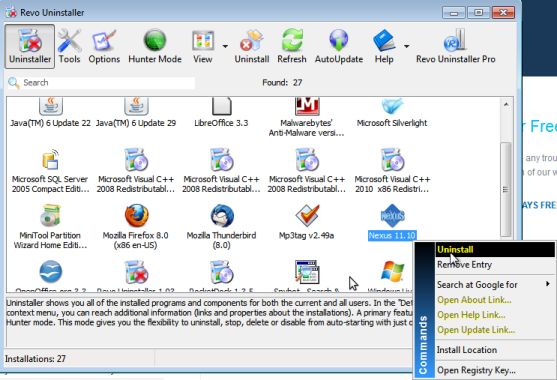Click the program list scrollbar thumb
This screenshot has width=557, height=380.
tap(506, 189)
